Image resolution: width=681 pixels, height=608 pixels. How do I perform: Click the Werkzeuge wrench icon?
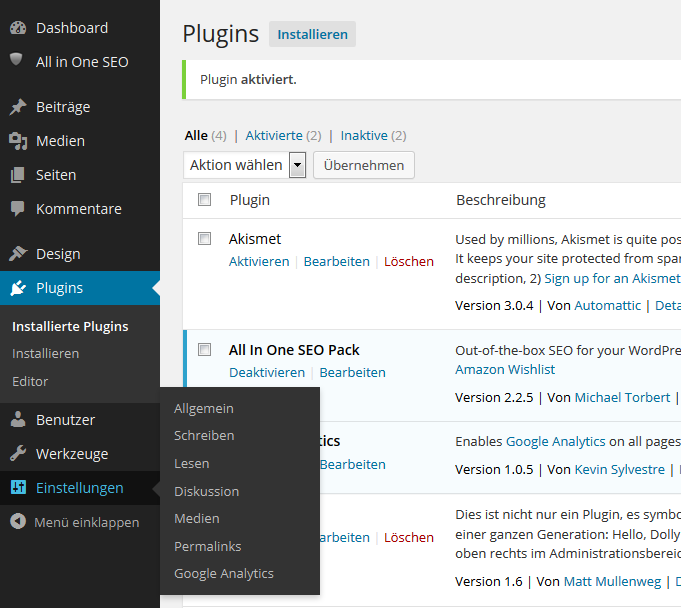pyautogui.click(x=18, y=453)
